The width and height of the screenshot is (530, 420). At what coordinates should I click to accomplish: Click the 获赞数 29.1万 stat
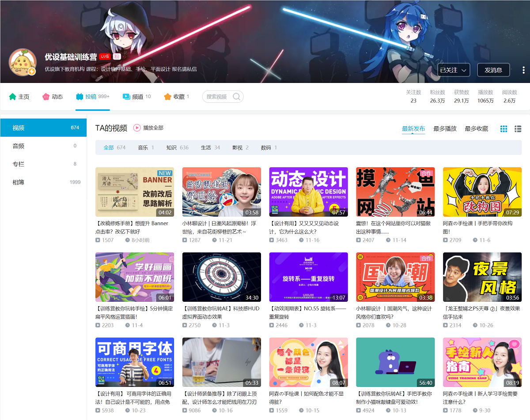(462, 97)
